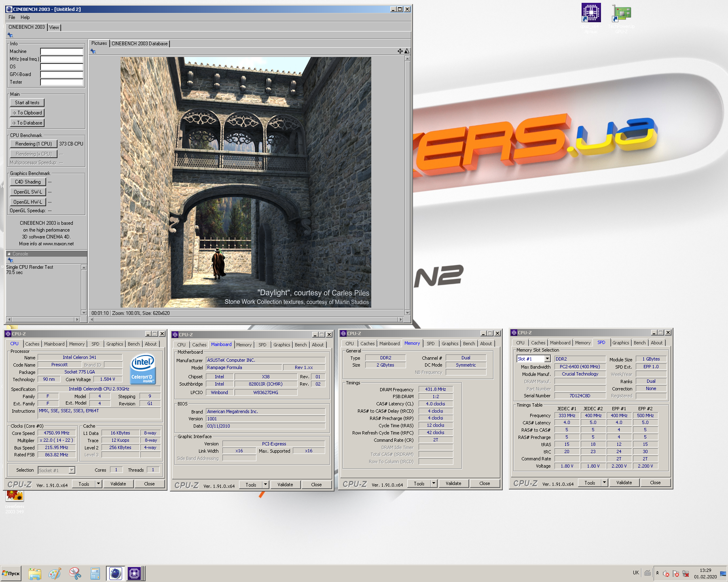Image resolution: width=728 pixels, height=582 pixels.
Task: Open Graphics tab in Memory CPU-Z window
Action: 450,344
